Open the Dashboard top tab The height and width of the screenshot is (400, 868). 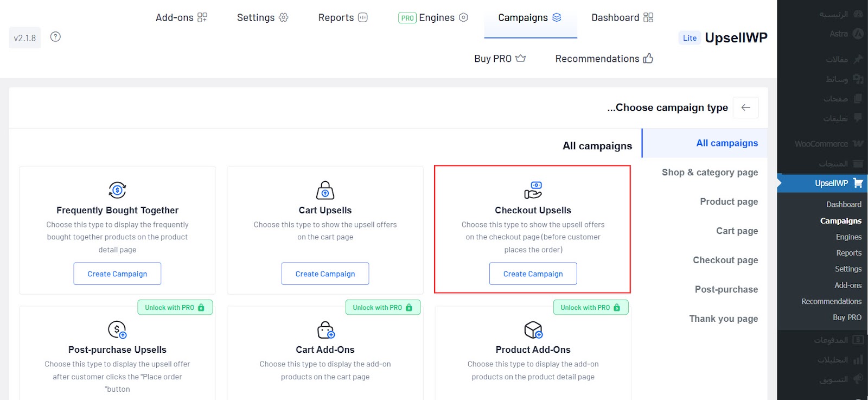tap(622, 17)
